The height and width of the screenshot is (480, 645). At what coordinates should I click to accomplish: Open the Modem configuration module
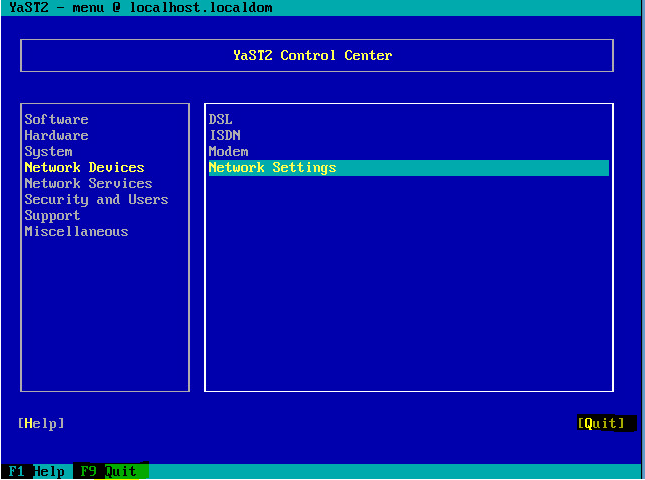228,152
